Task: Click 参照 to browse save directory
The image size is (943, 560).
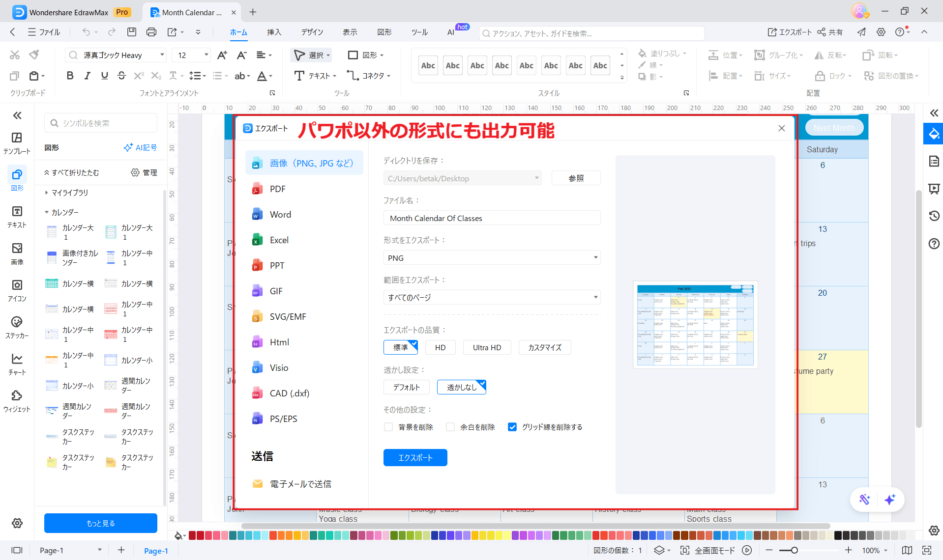Action: pos(575,178)
